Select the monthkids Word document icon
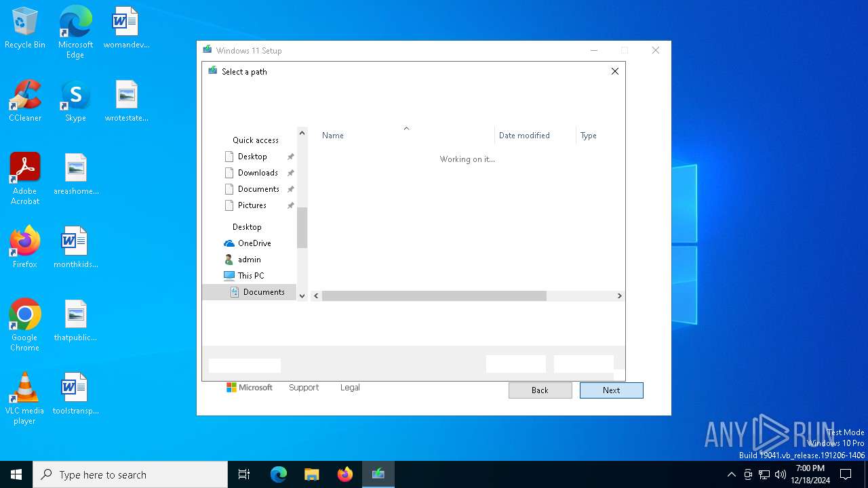This screenshot has height=488, width=868. pyautogui.click(x=76, y=248)
